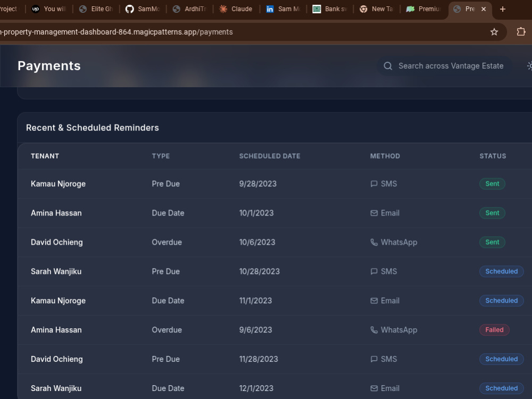Select tenant Sarah Wanjiku in 10/28/2023 row
Viewport: 532px width, 399px height.
coord(56,271)
